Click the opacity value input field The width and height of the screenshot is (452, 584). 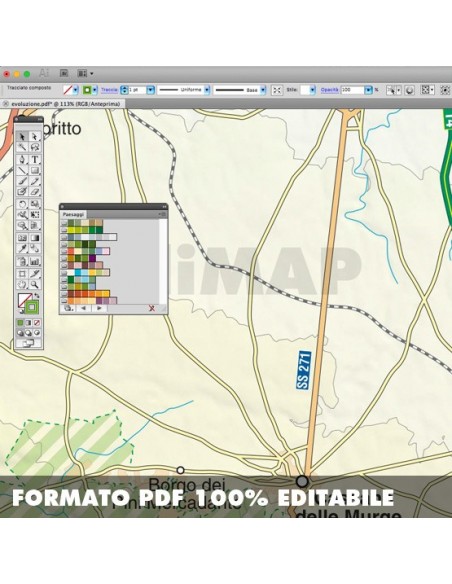tap(352, 90)
